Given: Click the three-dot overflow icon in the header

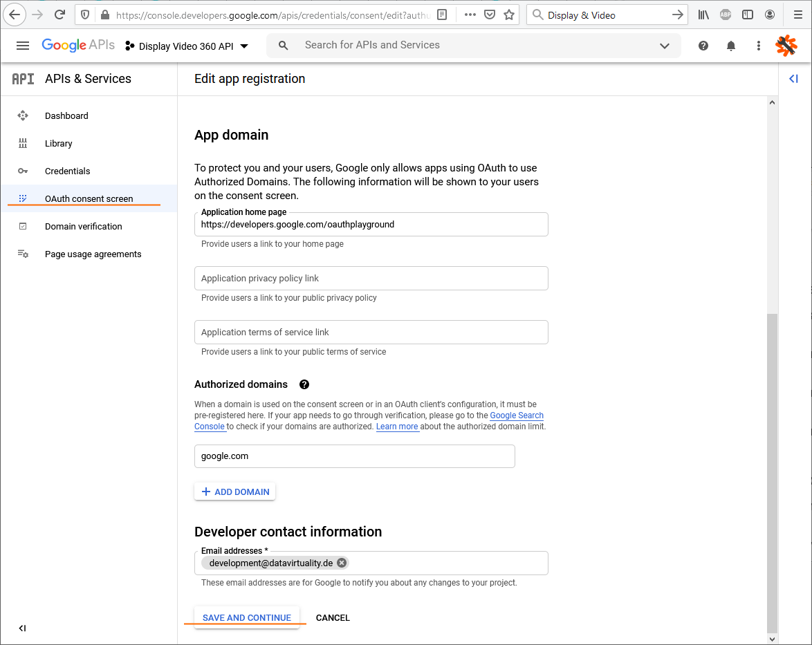Looking at the screenshot, I should pyautogui.click(x=758, y=45).
